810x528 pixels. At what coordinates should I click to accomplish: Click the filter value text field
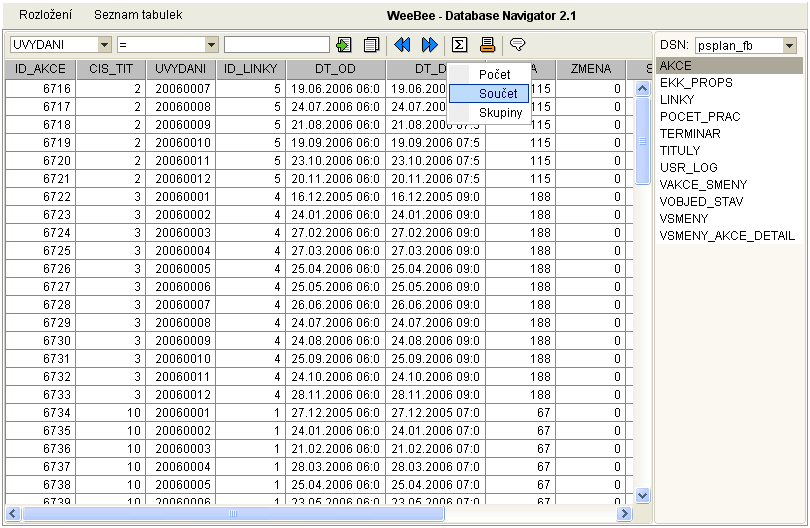276,45
